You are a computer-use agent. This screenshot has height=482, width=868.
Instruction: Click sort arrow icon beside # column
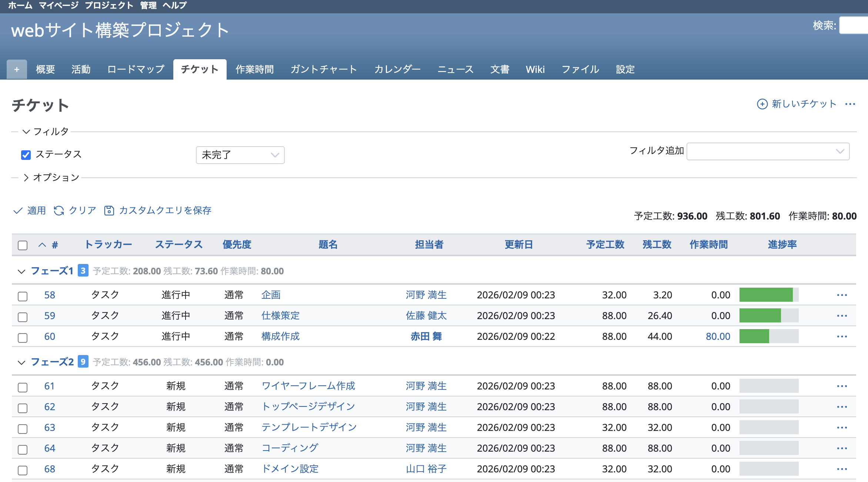coord(42,245)
